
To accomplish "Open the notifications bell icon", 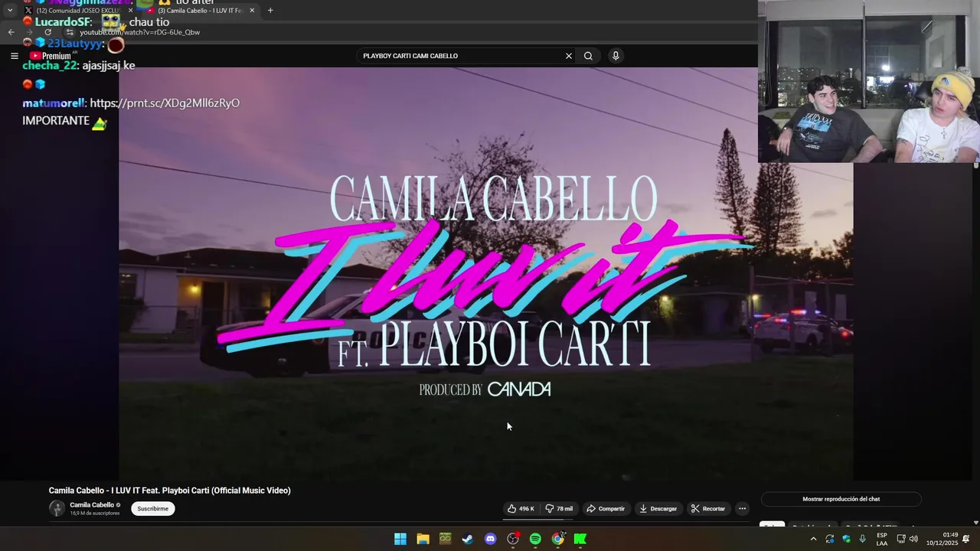I will click(x=966, y=539).
